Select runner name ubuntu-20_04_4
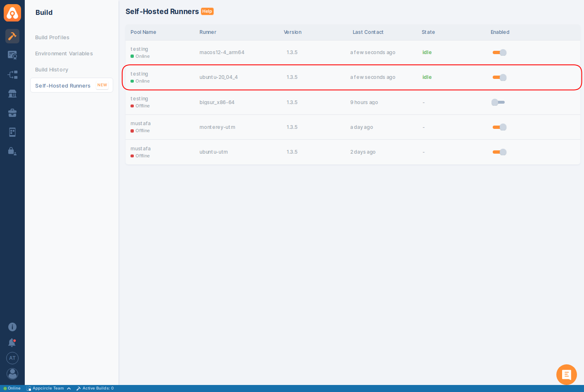Image resolution: width=584 pixels, height=392 pixels. click(218, 77)
